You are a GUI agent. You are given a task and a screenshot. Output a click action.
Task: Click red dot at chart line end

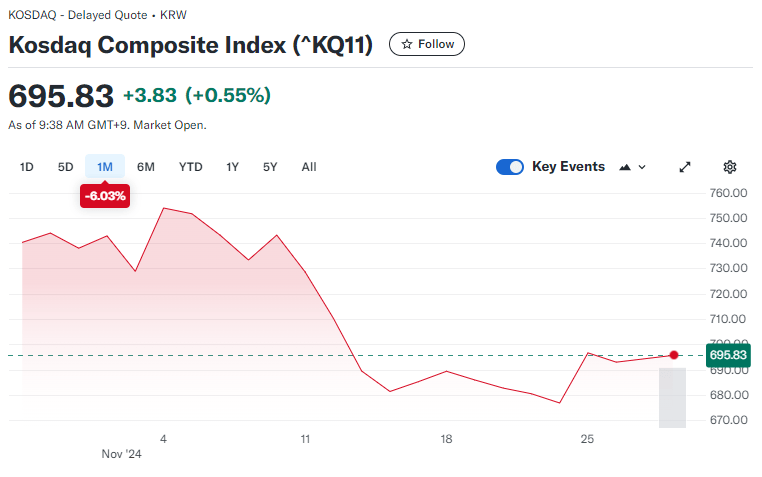(x=674, y=355)
